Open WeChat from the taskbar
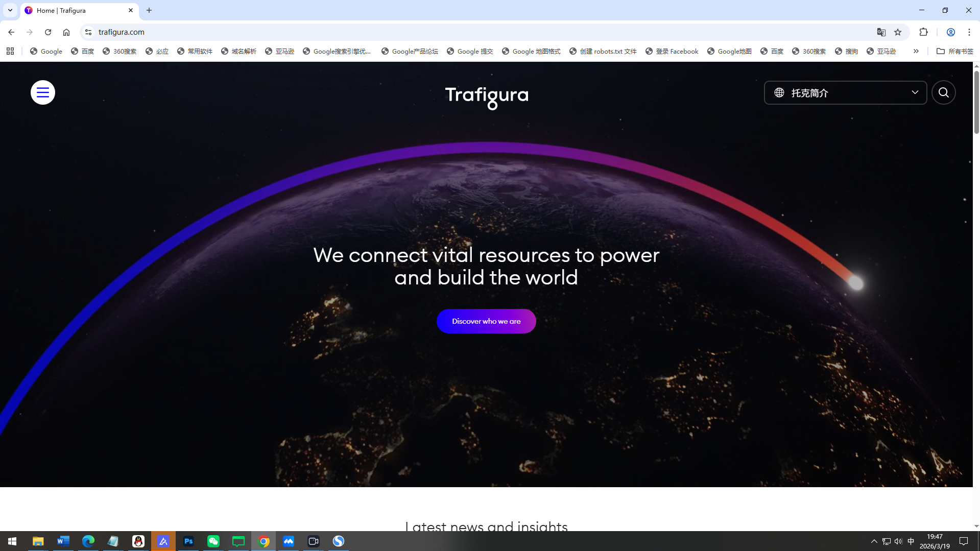980x551 pixels. 213,541
